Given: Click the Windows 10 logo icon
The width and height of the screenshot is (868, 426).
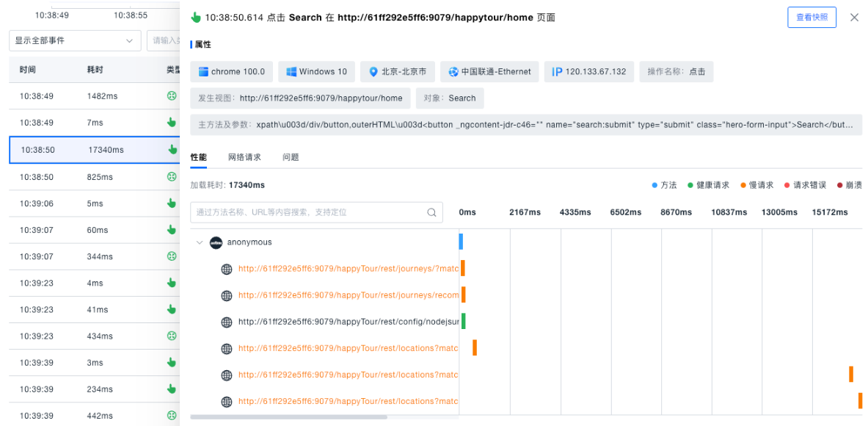Looking at the screenshot, I should tap(291, 72).
